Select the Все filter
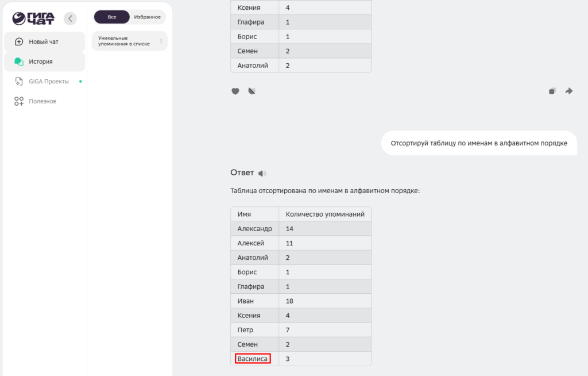This screenshot has height=376, width=588. pos(111,17)
